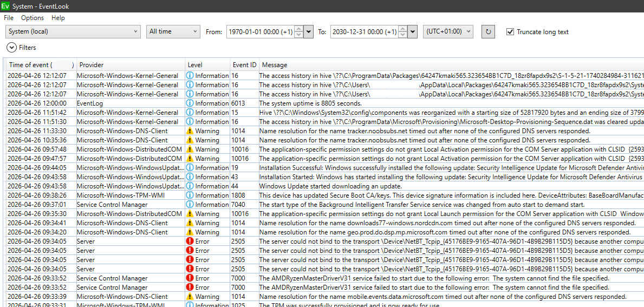Image resolution: width=644 pixels, height=307 pixels.
Task: Open the All time range dropdown
Action: tap(173, 31)
